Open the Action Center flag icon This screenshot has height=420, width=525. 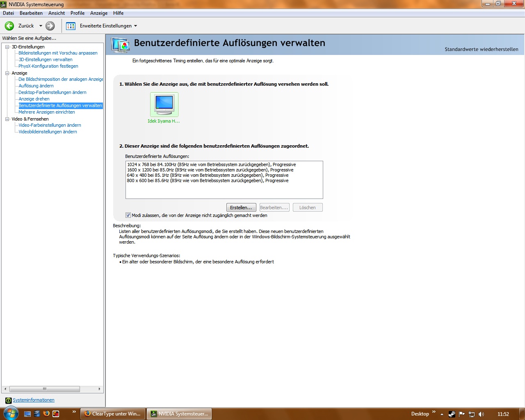462,414
